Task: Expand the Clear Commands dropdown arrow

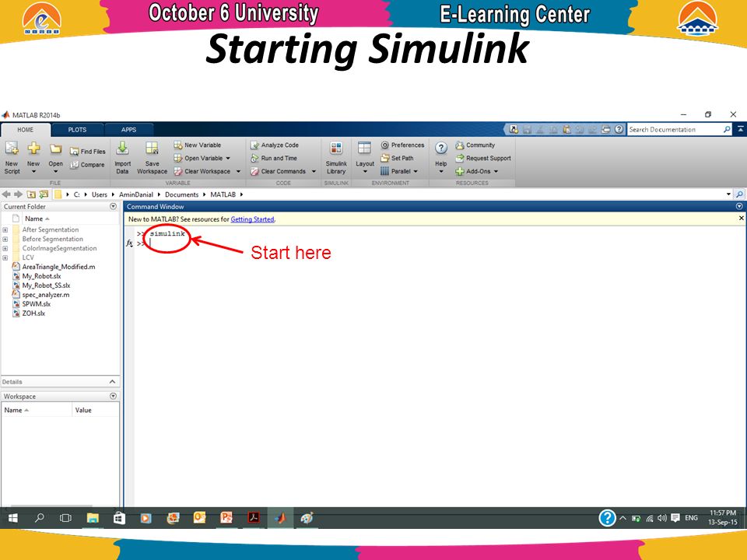Action: (314, 171)
